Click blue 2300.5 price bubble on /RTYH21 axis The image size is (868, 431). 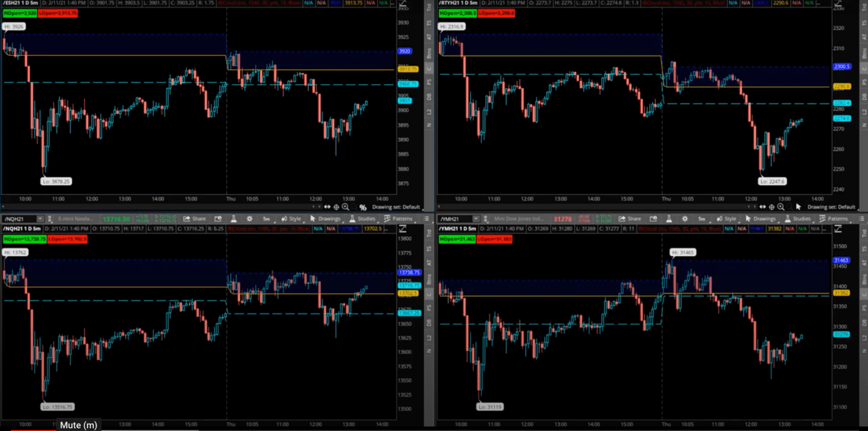pyautogui.click(x=842, y=67)
